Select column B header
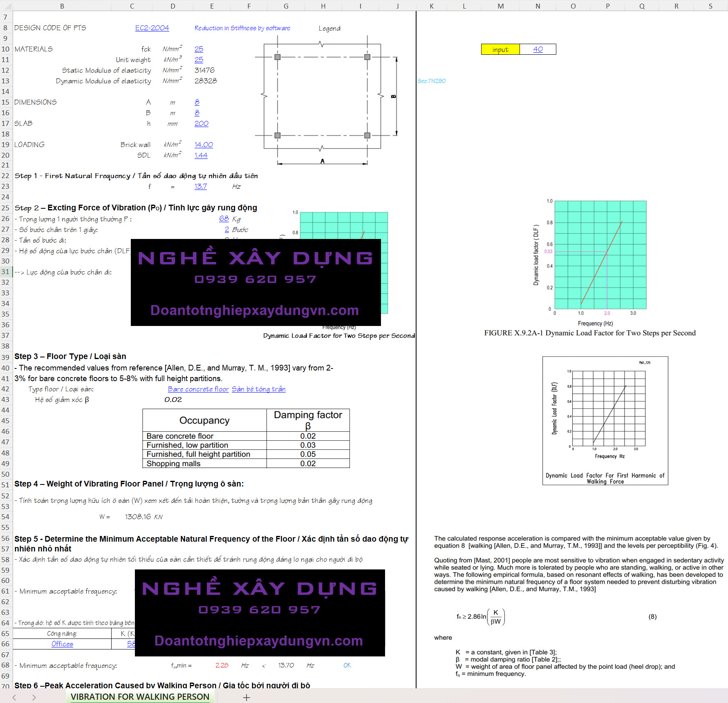Image resolution: width=728 pixels, height=703 pixels. (62, 6)
